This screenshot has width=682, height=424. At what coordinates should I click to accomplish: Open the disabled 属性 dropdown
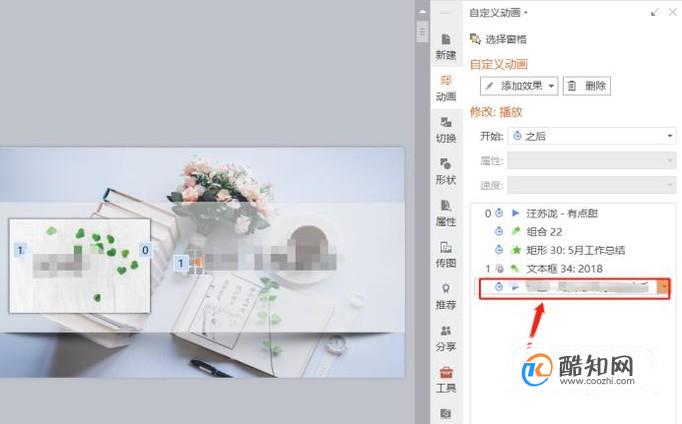[x=592, y=161]
